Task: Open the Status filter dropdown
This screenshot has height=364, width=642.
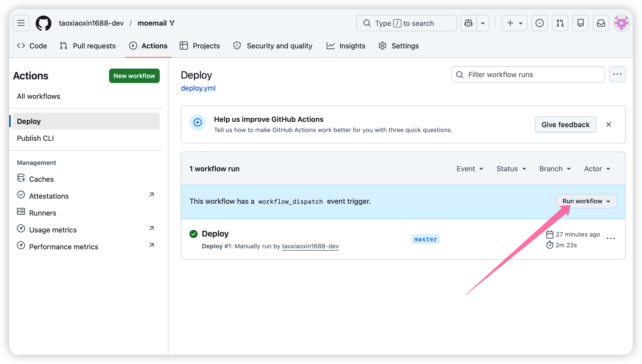Action: click(x=511, y=169)
